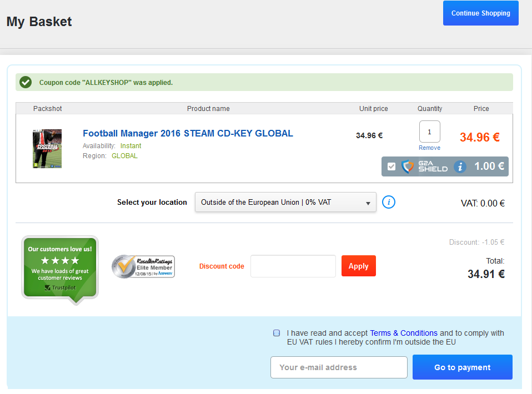Click the coupon code ALLKEYSHOP applied message
Image resolution: width=532 pixels, height=394 pixels.
(106, 82)
